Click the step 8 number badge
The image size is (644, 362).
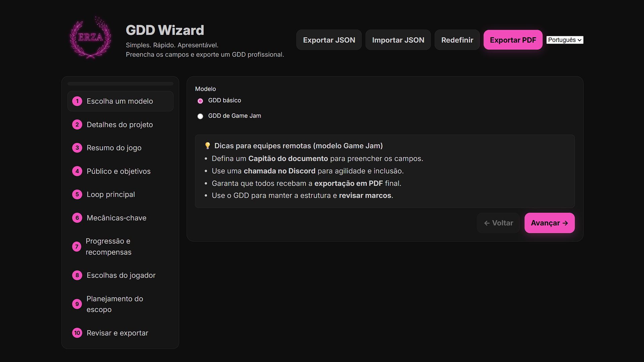tap(77, 275)
